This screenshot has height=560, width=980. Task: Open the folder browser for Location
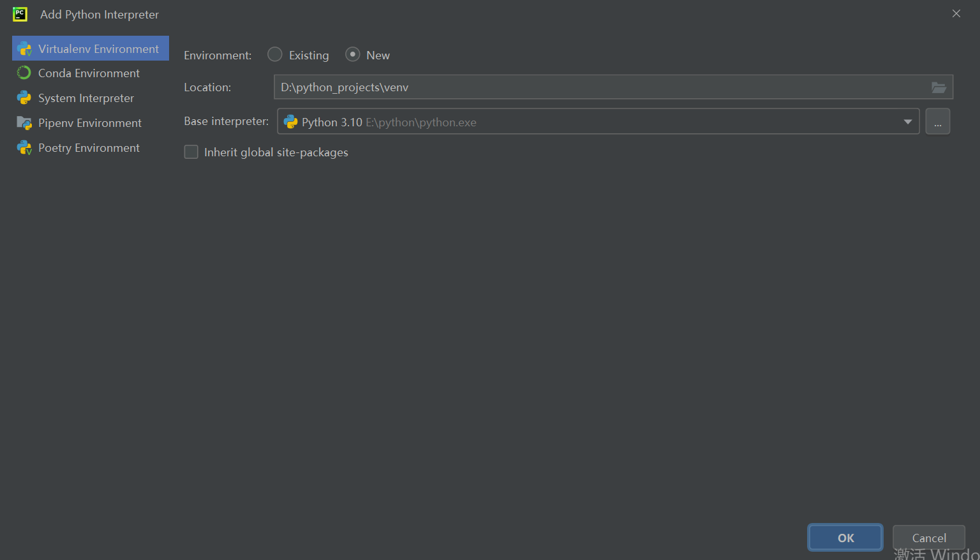point(939,87)
